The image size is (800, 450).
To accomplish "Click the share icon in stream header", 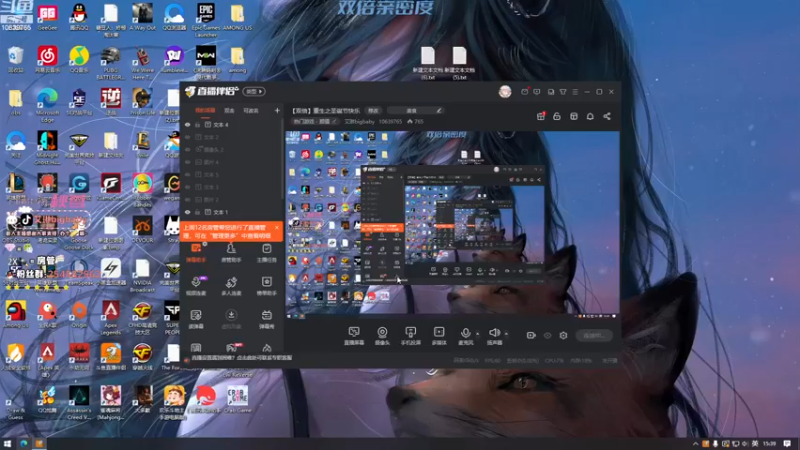I will [607, 116].
